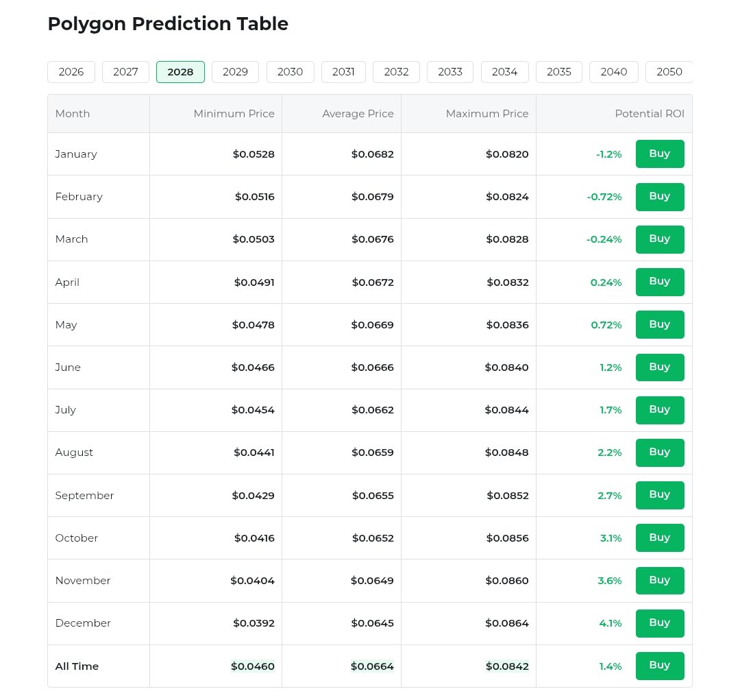Click the Average Price column header
Screen dimensions: 740x700
click(x=358, y=114)
